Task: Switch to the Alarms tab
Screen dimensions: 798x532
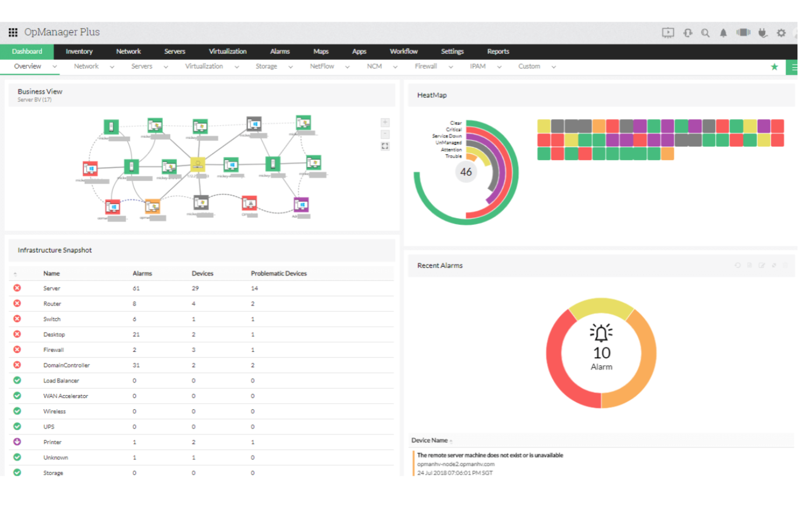Action: pos(279,51)
